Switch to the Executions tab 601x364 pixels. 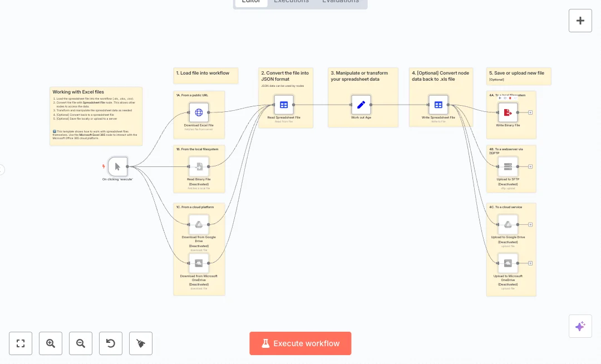pos(291,2)
